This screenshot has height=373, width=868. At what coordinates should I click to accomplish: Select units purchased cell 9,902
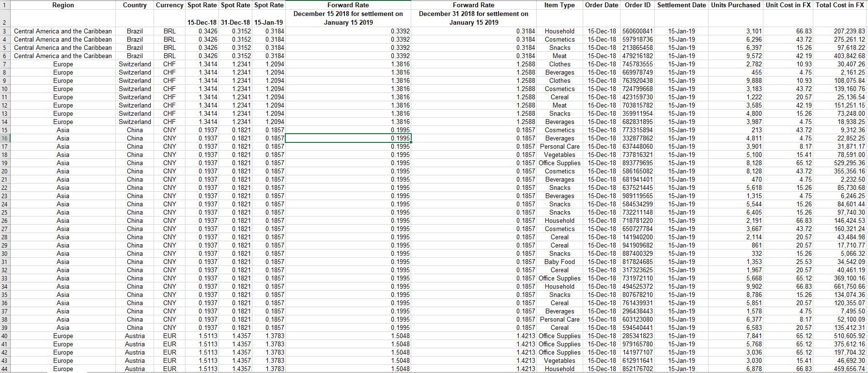tap(736, 287)
